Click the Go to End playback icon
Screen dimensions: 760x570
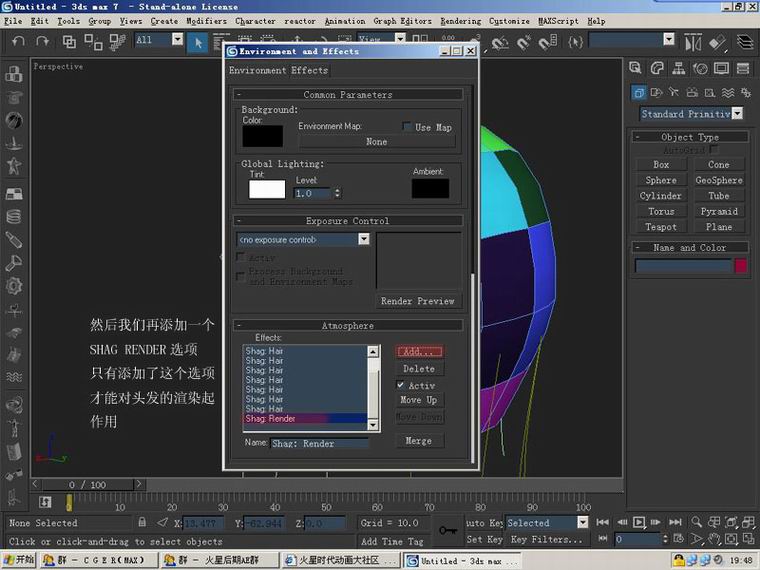675,522
